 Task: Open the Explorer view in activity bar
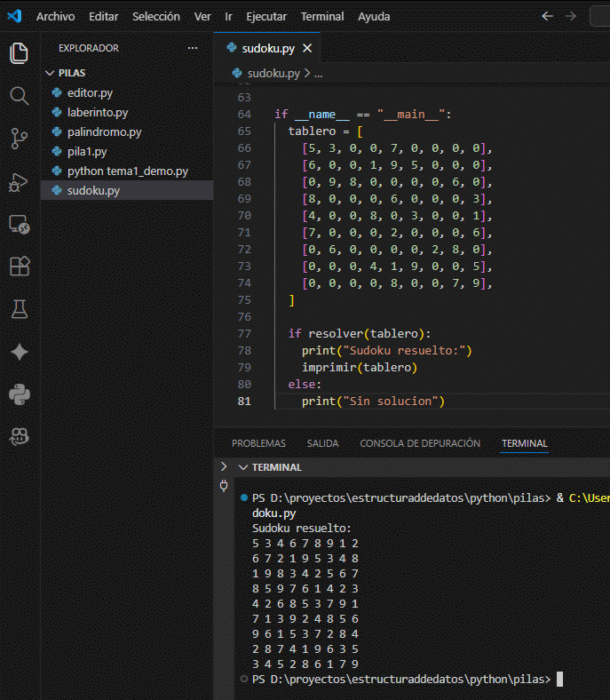point(19,53)
